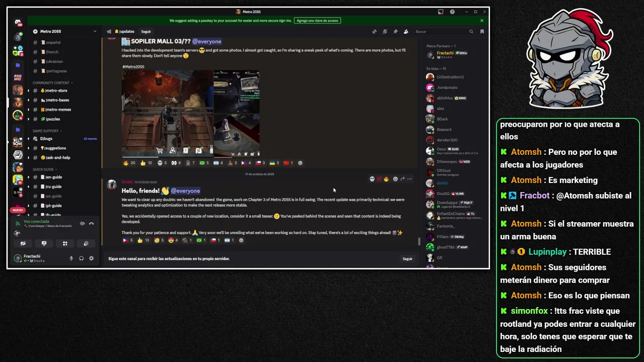
Task: Open activities button in voice panel
Action: point(65,243)
